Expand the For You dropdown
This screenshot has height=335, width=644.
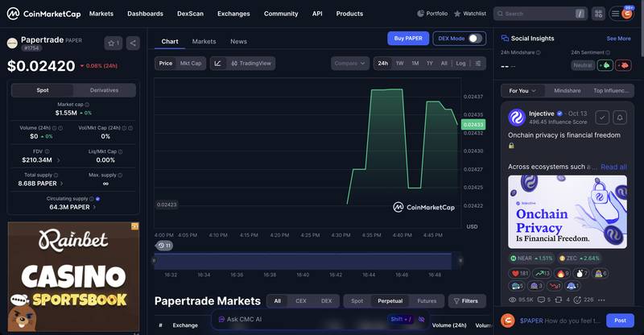(522, 91)
